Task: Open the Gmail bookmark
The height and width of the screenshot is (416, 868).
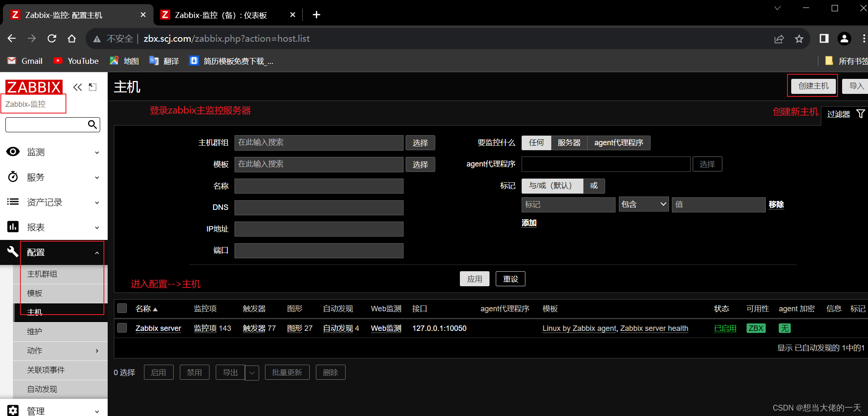Action: click(x=25, y=61)
